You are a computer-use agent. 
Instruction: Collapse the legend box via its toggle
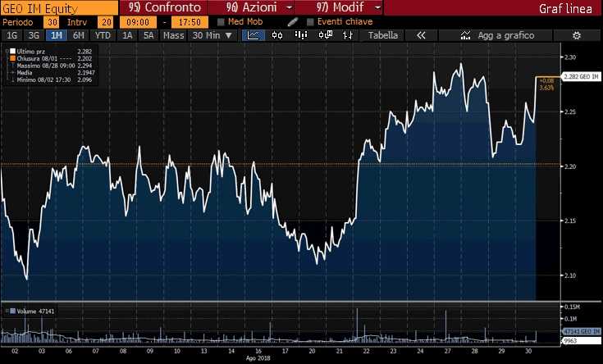point(7,51)
